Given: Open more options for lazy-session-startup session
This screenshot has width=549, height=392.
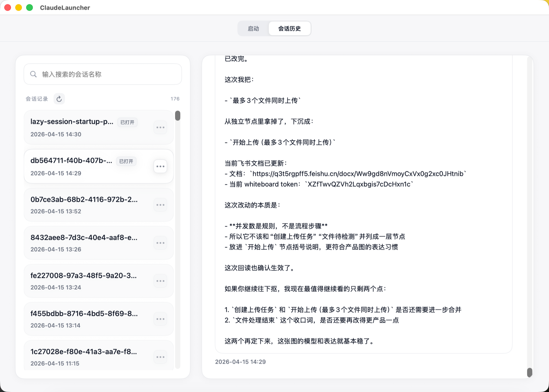Looking at the screenshot, I should 160,127.
